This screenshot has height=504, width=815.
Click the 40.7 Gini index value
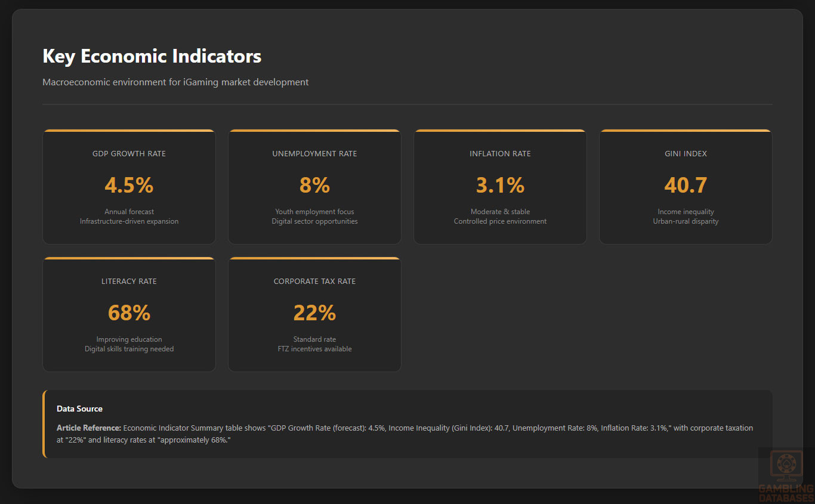click(x=686, y=185)
